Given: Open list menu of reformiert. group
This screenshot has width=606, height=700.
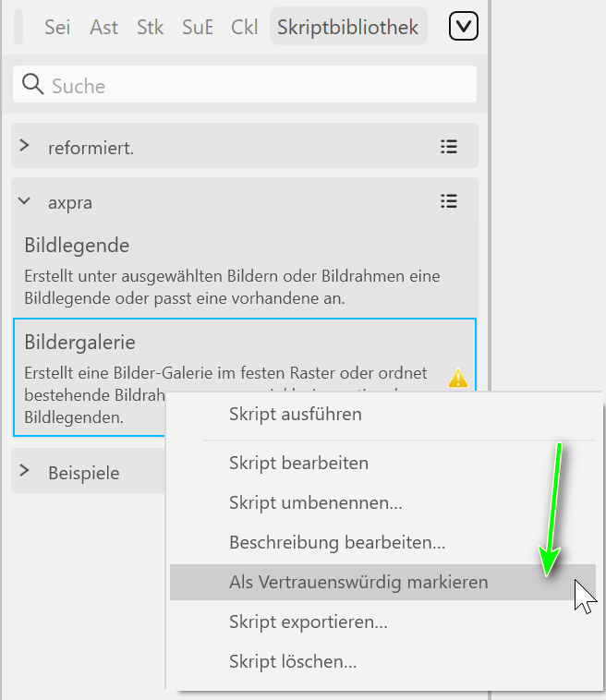Looking at the screenshot, I should pyautogui.click(x=449, y=147).
